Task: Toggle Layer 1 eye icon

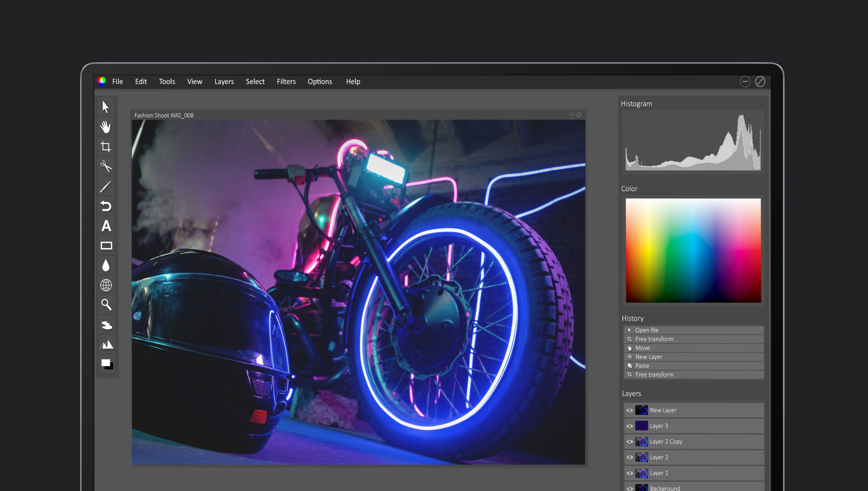Action: tap(629, 473)
